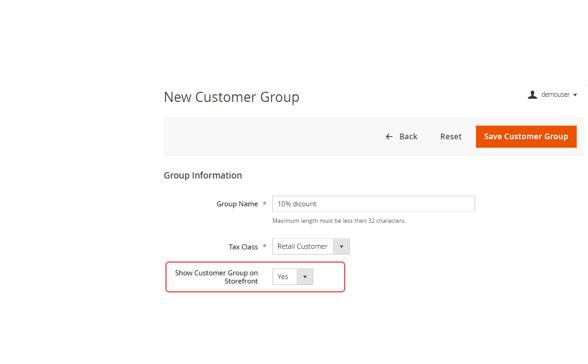This screenshot has height=364, width=588.
Task: Click the maximum length hint text
Action: pos(338,221)
